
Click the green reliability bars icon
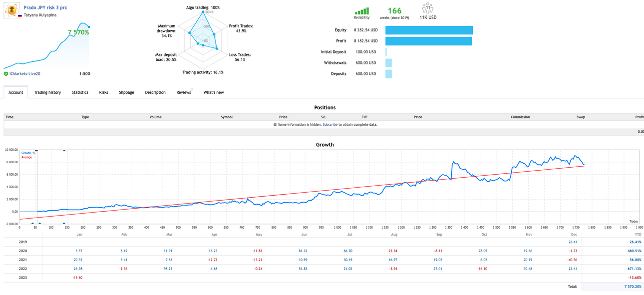click(x=362, y=11)
